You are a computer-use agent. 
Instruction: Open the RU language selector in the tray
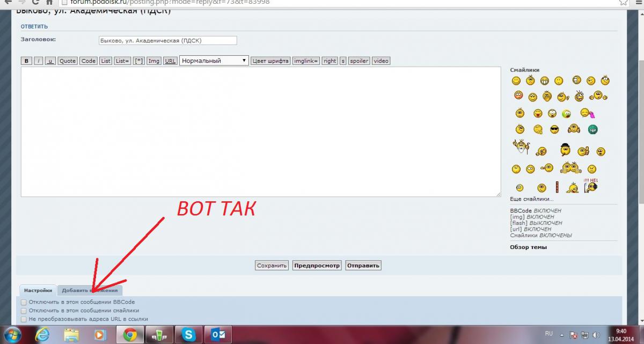click(548, 333)
